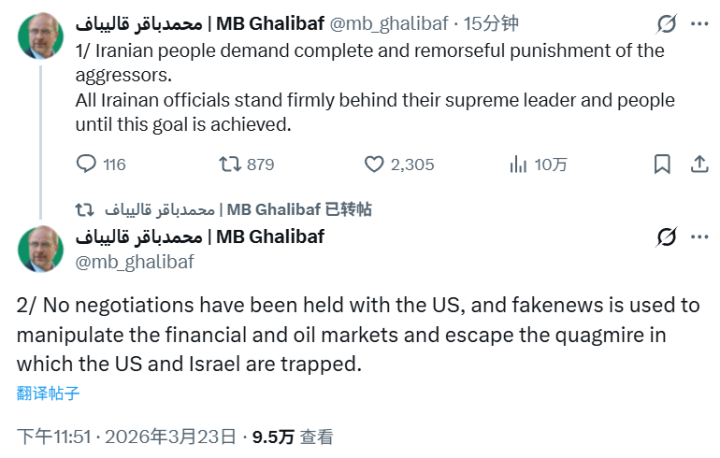The height and width of the screenshot is (458, 720).
Task: Bookmark the first tweet
Action: point(662,164)
